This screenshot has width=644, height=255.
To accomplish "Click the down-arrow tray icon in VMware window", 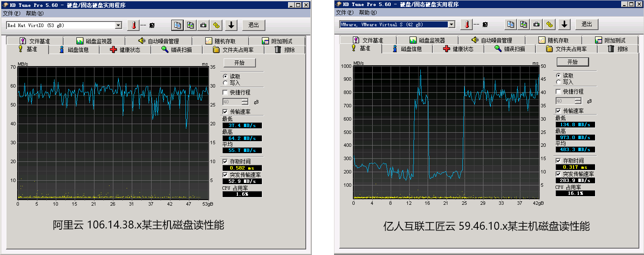I will click(x=565, y=24).
